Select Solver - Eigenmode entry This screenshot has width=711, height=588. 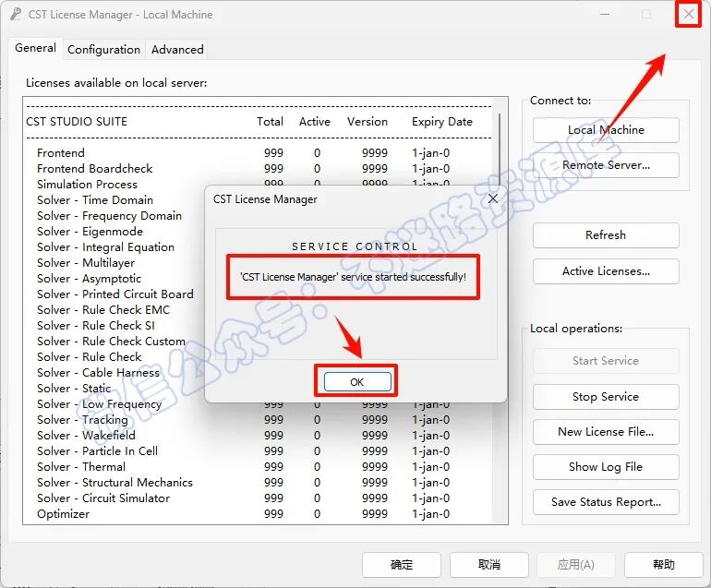90,232
